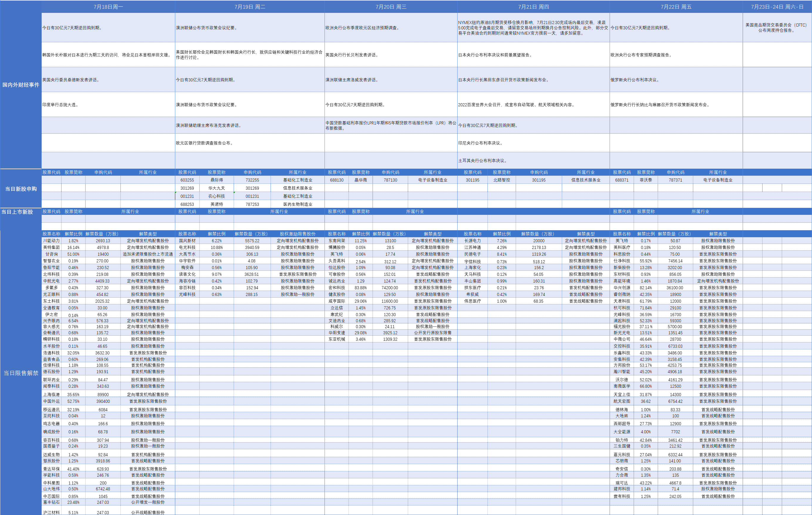The width and height of the screenshot is (812, 515).
Task: Click the 医药生物制造业 industry cell
Action: pos(297,204)
